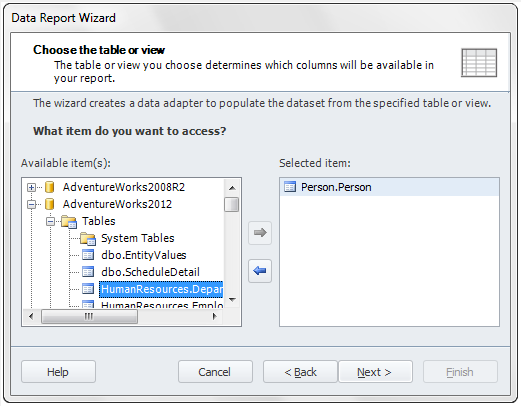521x406 pixels.
Task: Click vertical scrollbar up arrow
Action: tap(232, 188)
